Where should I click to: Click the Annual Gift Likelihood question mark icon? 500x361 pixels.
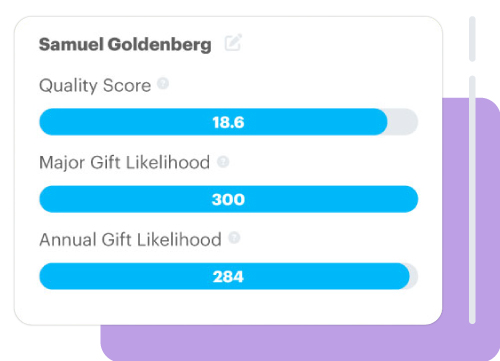[x=234, y=238]
